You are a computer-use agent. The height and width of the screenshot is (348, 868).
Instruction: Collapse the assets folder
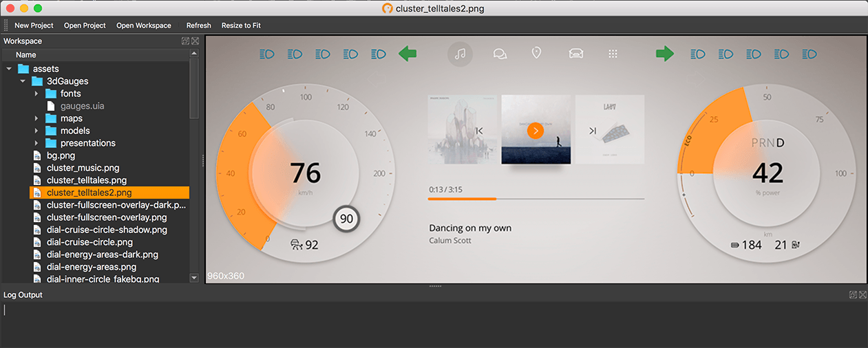9,69
